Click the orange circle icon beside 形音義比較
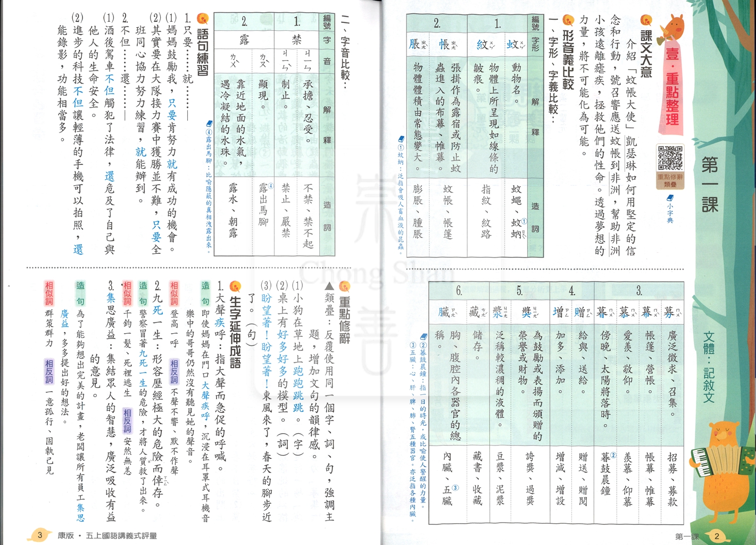 click(x=568, y=21)
